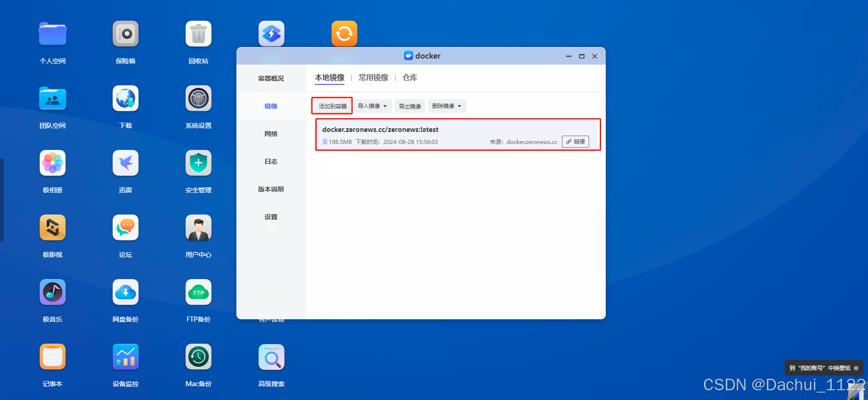The width and height of the screenshot is (868, 400).
Task: Expand the 导入镜像 dropdown
Action: point(373,106)
